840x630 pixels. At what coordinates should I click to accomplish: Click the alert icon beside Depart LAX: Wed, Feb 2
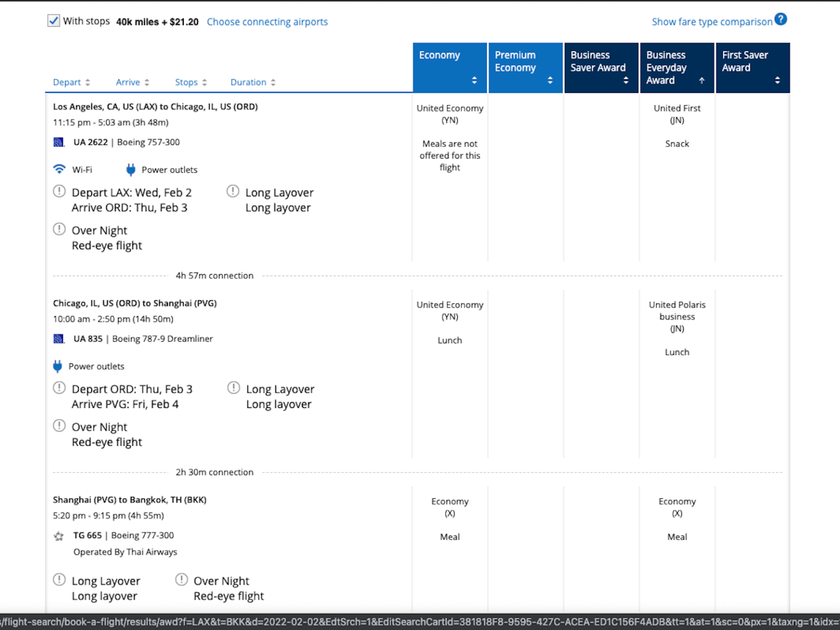click(x=59, y=191)
